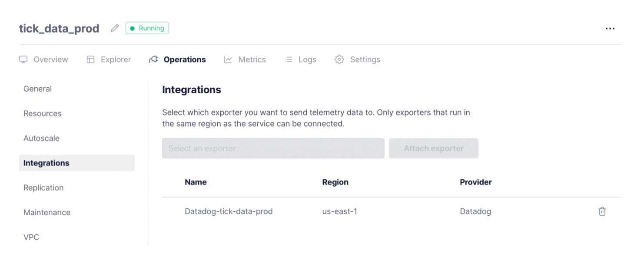The image size is (644, 270).
Task: Open the Replication section
Action: [x=43, y=188]
